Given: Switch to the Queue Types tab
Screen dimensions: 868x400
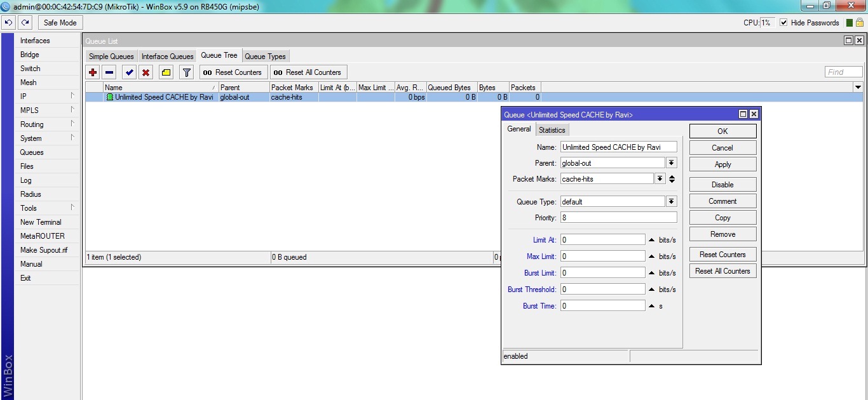Looking at the screenshot, I should [265, 57].
